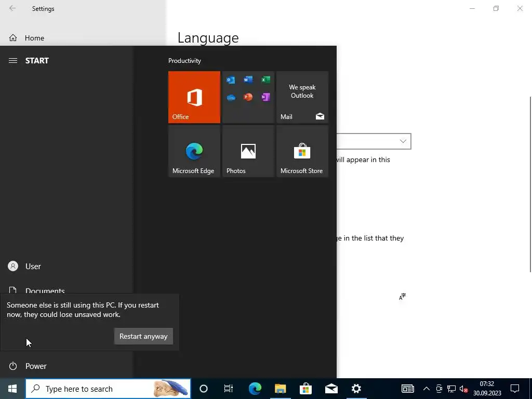Click the Meet Now tray icon

pos(438,389)
